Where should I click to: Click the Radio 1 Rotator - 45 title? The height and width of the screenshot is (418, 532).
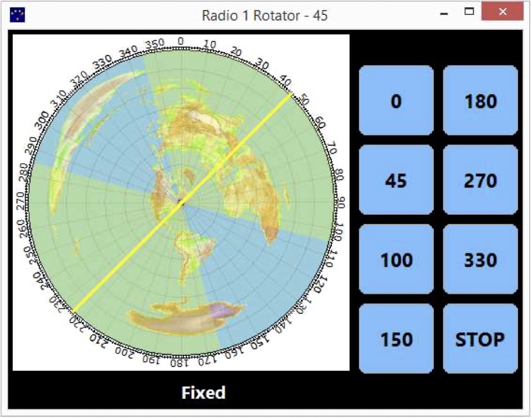[x=265, y=16]
